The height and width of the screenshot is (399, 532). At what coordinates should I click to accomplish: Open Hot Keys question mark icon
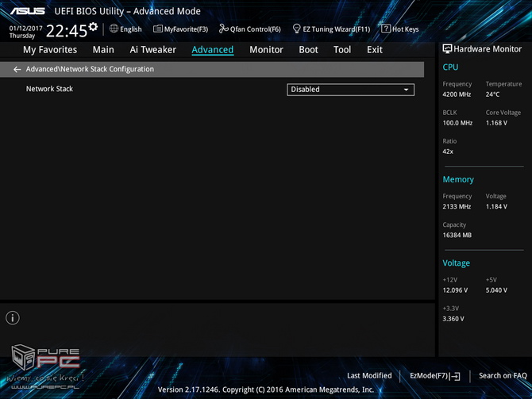pos(386,29)
